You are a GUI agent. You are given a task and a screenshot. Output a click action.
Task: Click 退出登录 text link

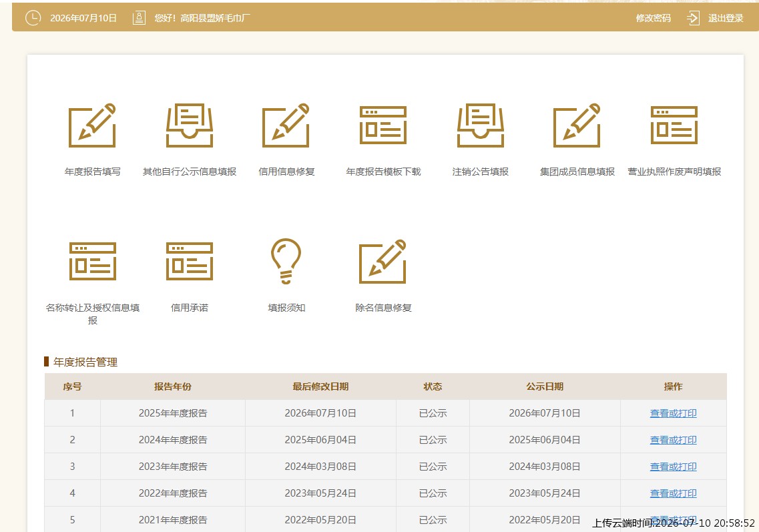pos(726,19)
